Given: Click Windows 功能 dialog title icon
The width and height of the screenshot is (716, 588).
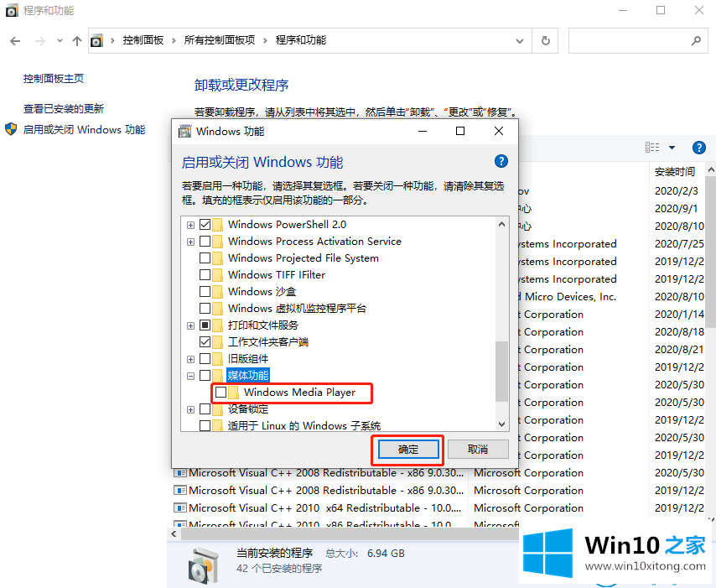Looking at the screenshot, I should pyautogui.click(x=185, y=131).
